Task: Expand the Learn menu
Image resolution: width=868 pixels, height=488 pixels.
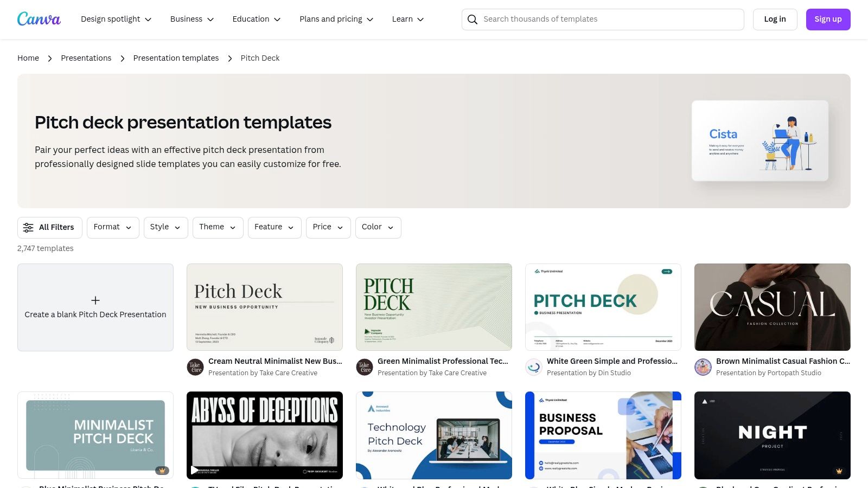Action: pyautogui.click(x=408, y=19)
